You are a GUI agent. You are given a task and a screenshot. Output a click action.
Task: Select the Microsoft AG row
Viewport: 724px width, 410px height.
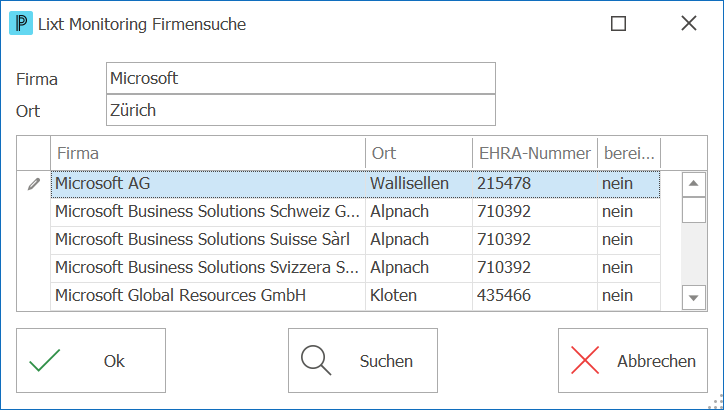tap(356, 184)
